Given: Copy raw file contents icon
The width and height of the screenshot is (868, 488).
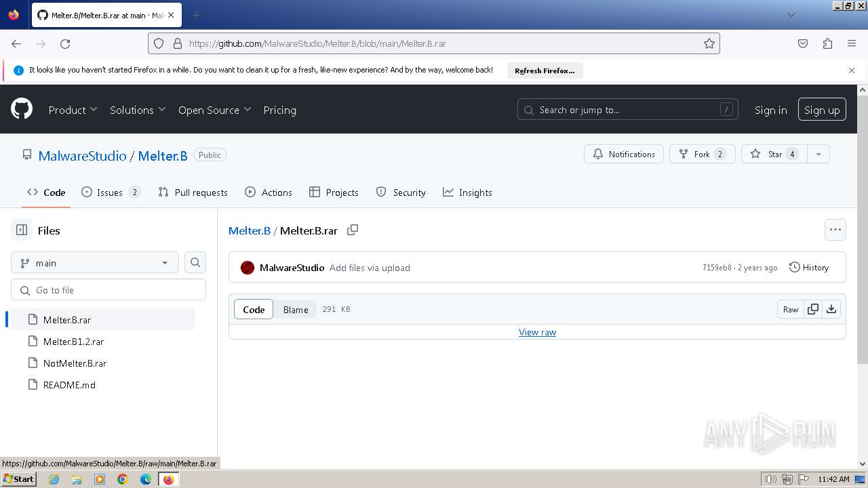Looking at the screenshot, I should pos(813,309).
